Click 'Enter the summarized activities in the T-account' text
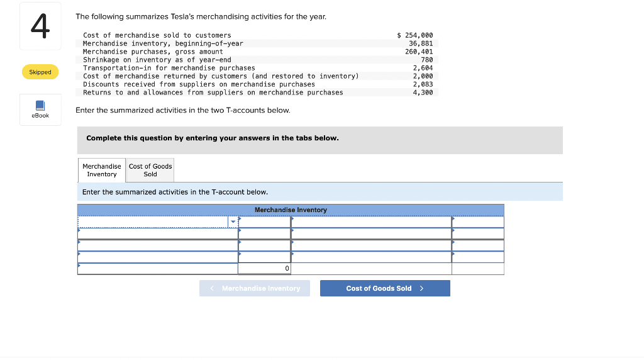The height and width of the screenshot is (360, 644). pyautogui.click(x=175, y=192)
